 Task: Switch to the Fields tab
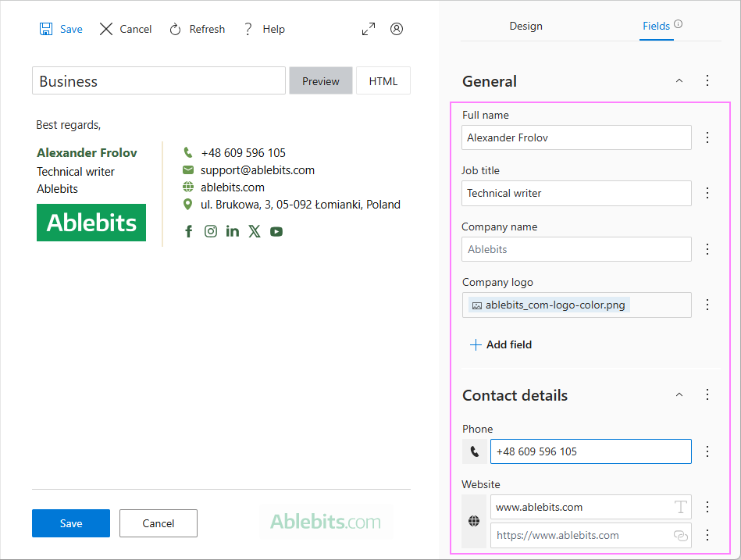(x=656, y=26)
